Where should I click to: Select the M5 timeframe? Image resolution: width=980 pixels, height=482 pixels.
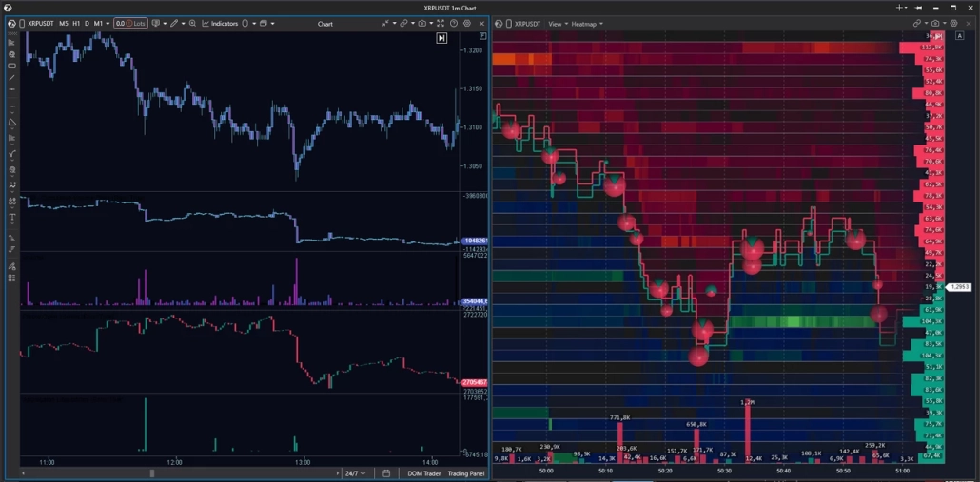point(64,23)
